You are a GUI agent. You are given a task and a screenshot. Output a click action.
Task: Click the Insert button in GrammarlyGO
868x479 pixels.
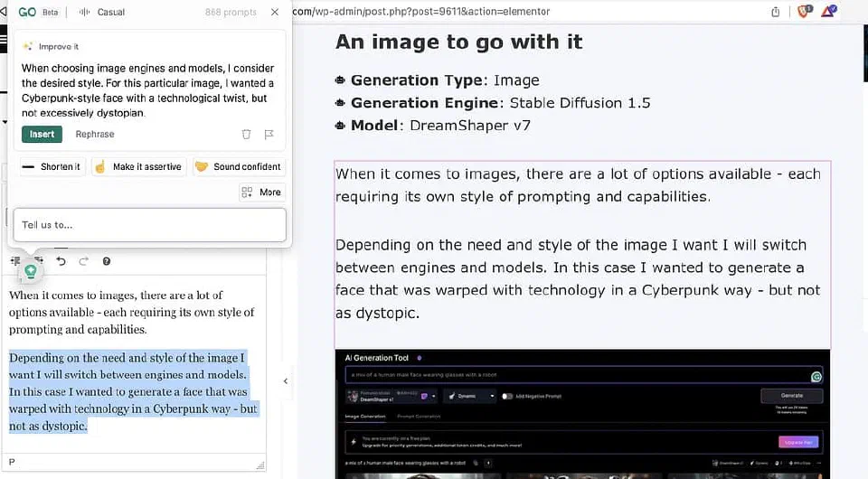coord(42,134)
